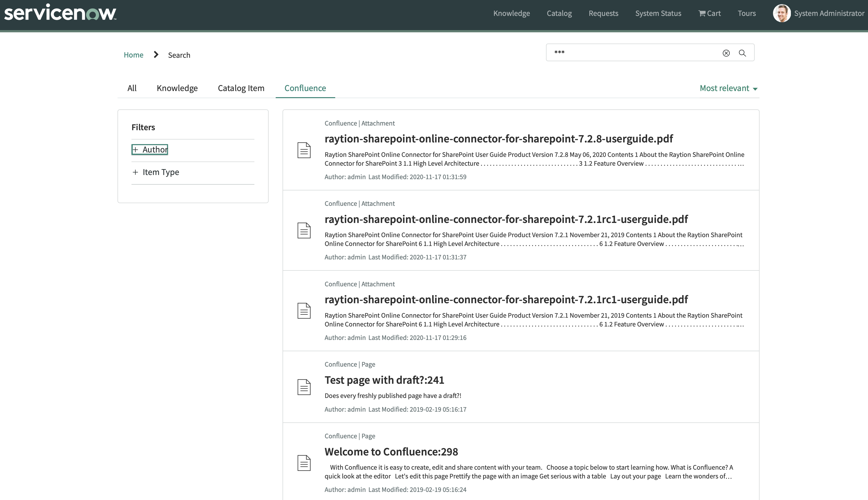Viewport: 868px width, 500px height.
Task: Click the document icon beside Test page with draft?:241
Action: tap(304, 387)
